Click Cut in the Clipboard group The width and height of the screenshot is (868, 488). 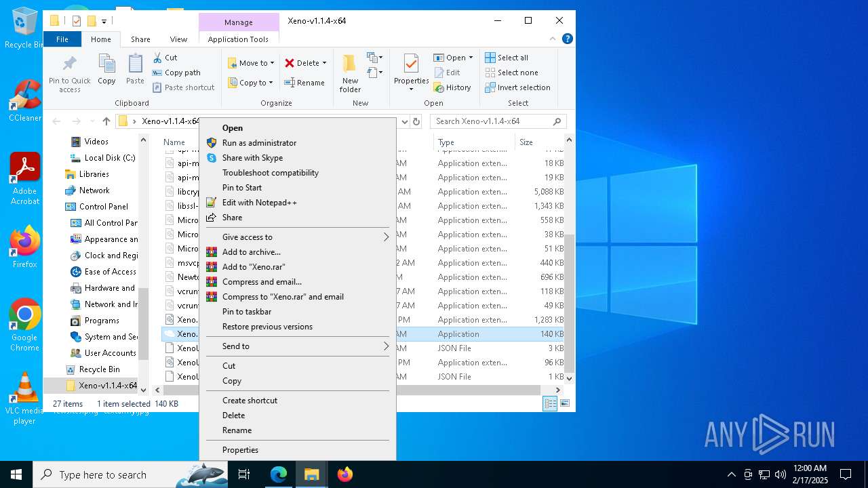[x=165, y=58]
